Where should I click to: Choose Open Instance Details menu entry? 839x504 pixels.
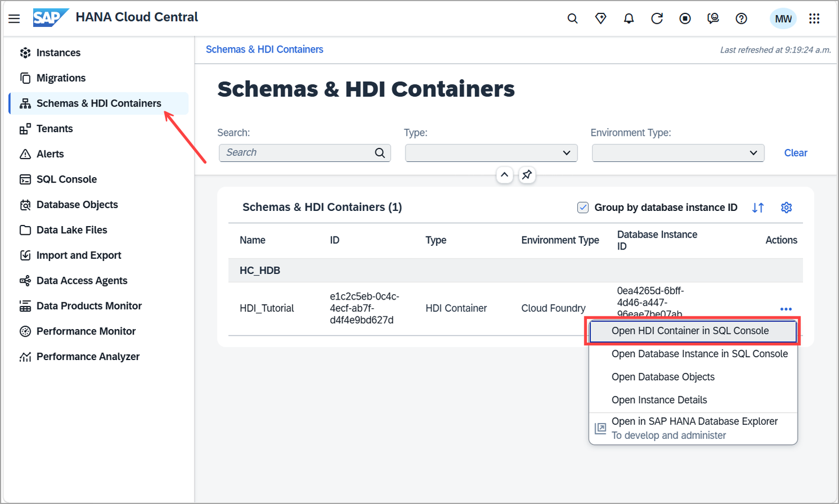693,400
